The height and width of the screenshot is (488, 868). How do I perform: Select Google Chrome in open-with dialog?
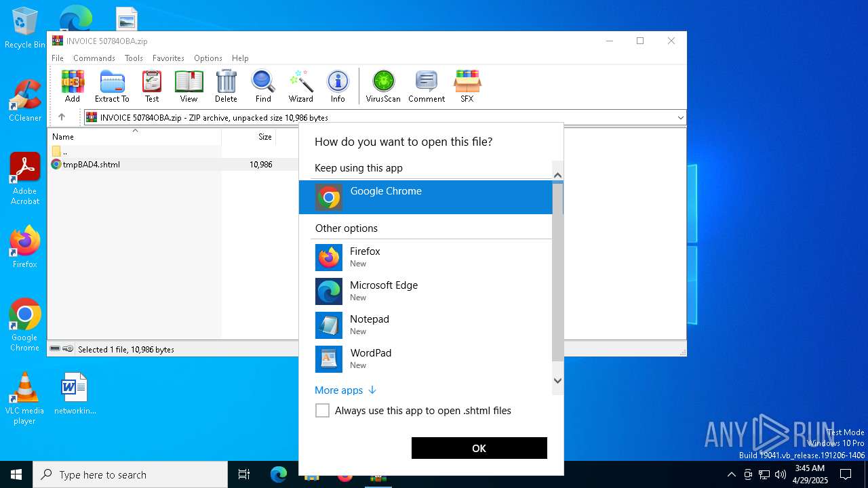[426, 197]
